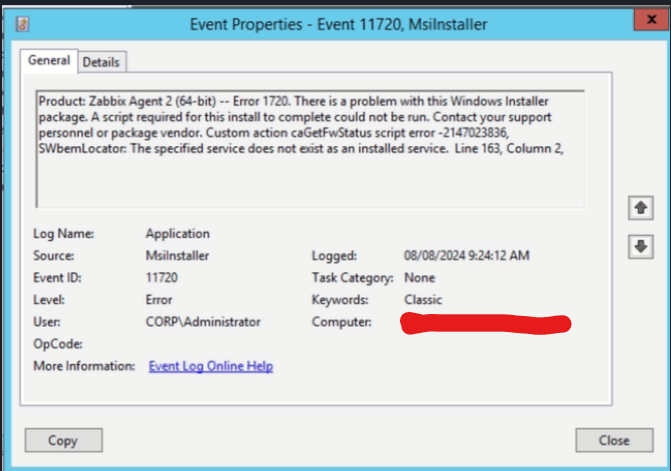Select the Source value MsiInstaller
The image size is (671, 471).
(x=177, y=256)
